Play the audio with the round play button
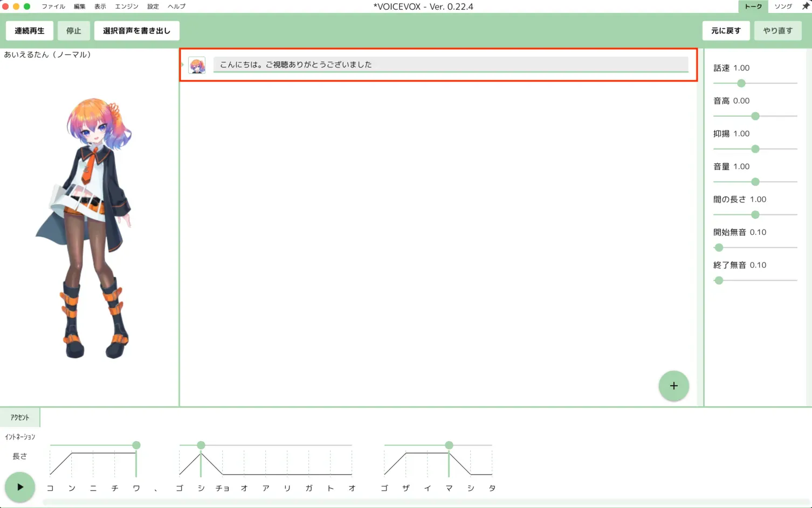Screen dimensions: 812x508 (x=20, y=487)
